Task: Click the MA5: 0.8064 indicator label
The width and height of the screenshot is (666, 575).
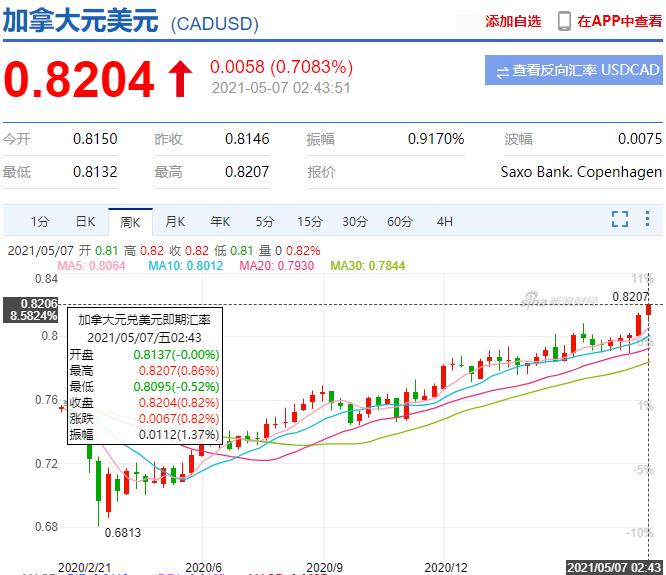Action: tap(91, 266)
